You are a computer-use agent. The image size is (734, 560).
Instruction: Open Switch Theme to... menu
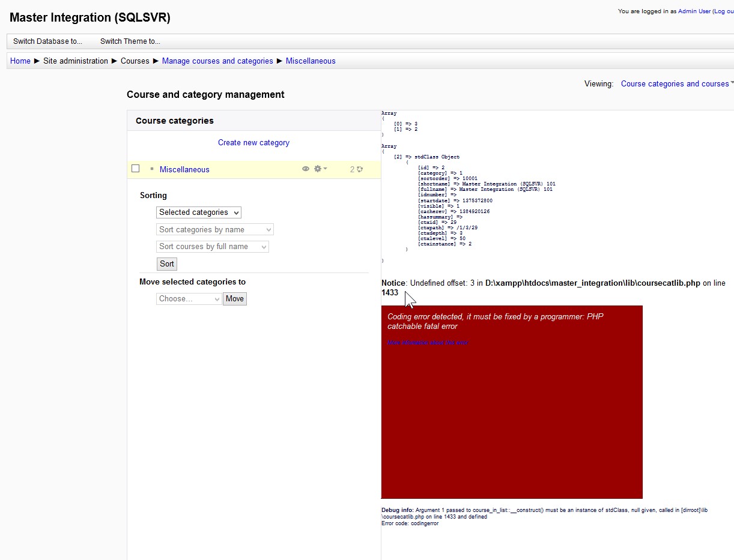tap(130, 41)
